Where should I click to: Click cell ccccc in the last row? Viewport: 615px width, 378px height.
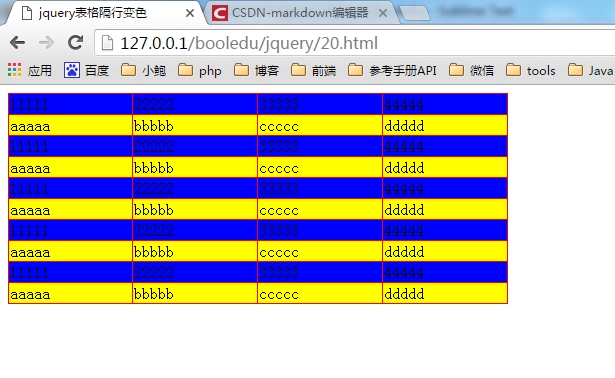point(320,293)
